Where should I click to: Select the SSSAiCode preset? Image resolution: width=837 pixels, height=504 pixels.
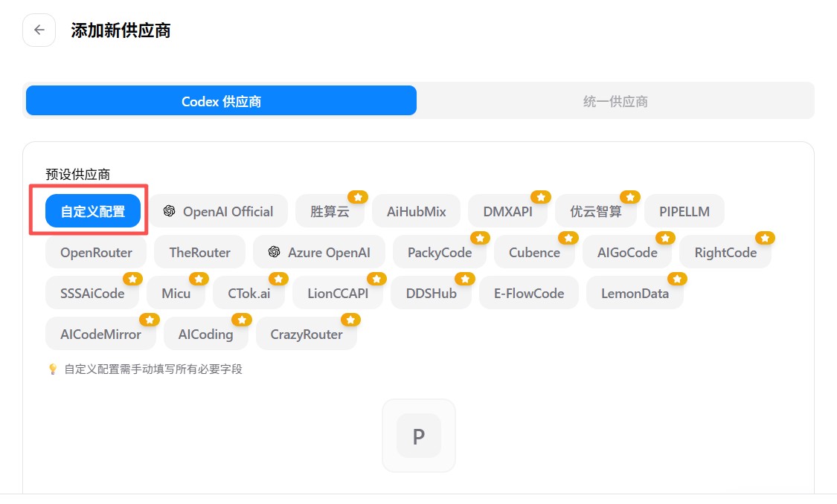coord(92,294)
